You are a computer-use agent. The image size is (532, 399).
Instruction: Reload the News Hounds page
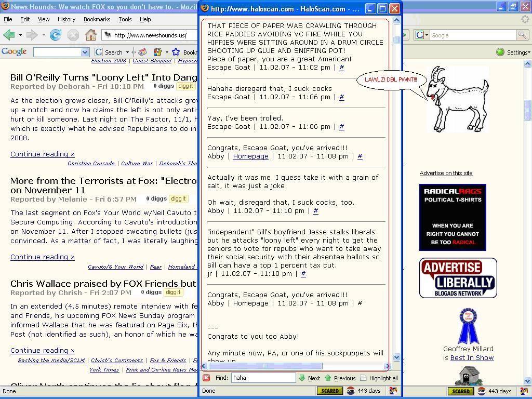pyautogui.click(x=55, y=36)
